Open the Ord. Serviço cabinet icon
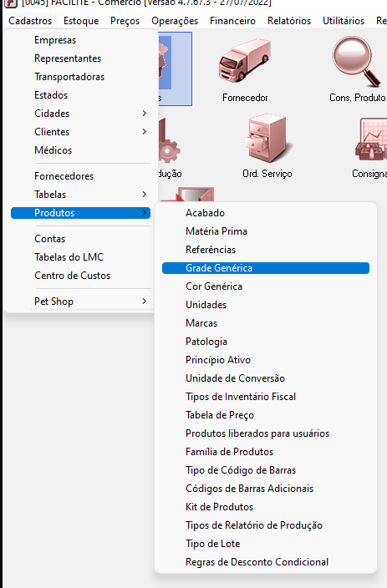Viewport: 387px width, 588px height. tap(267, 139)
